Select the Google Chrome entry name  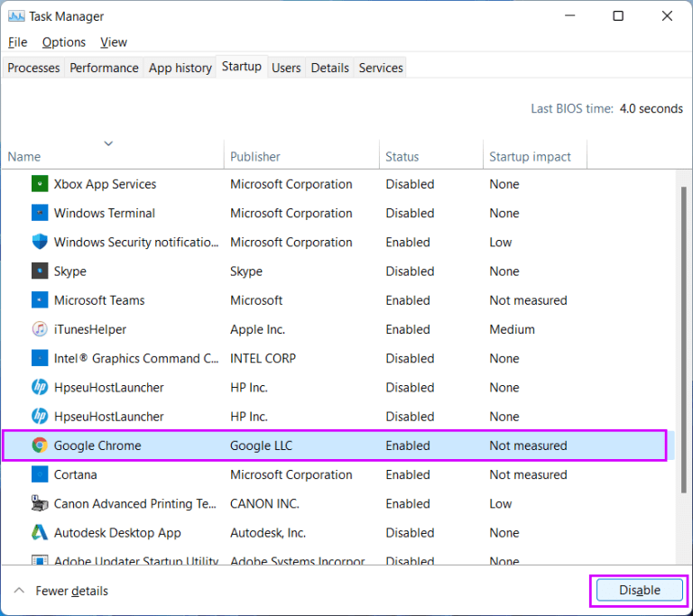[x=97, y=446]
